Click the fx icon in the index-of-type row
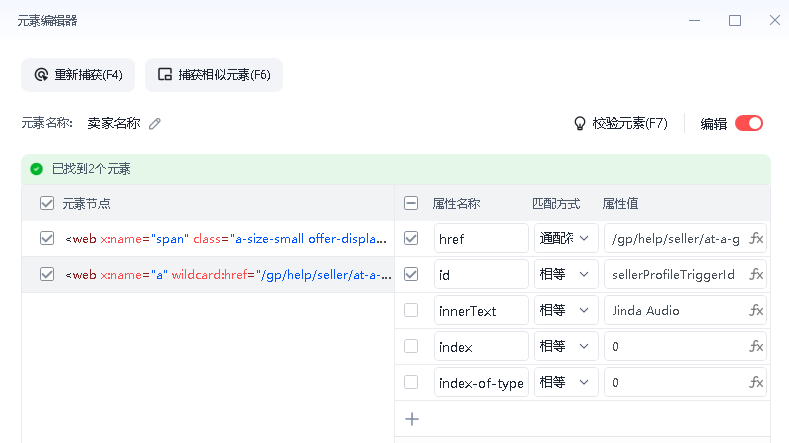 (756, 383)
